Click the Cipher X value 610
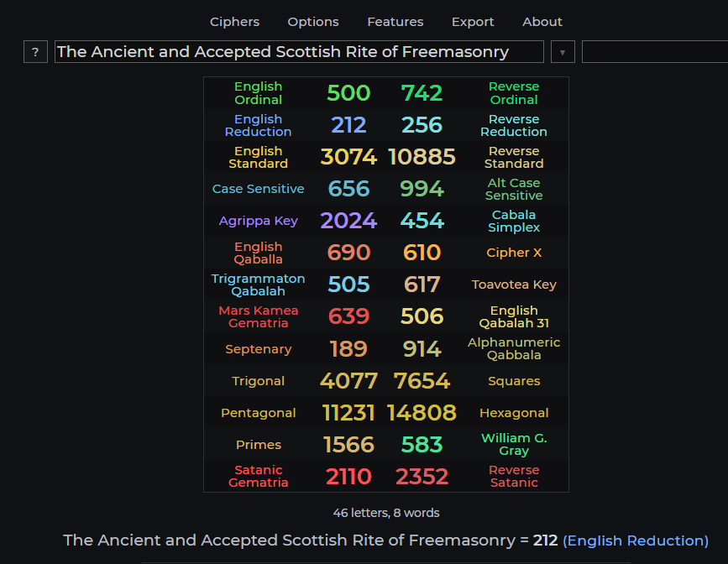The image size is (728, 564). [422, 253]
